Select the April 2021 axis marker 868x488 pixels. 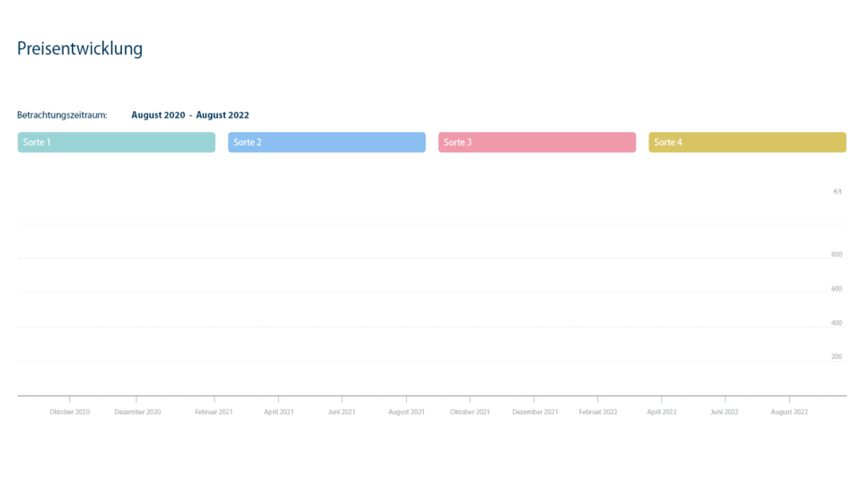[278, 412]
